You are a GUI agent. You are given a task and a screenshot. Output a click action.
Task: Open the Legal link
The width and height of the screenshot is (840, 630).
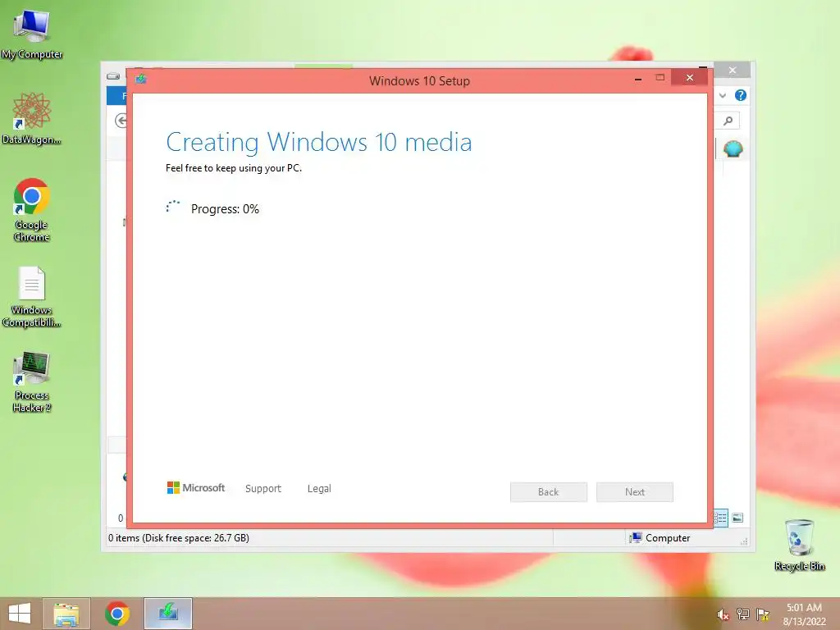click(x=319, y=488)
